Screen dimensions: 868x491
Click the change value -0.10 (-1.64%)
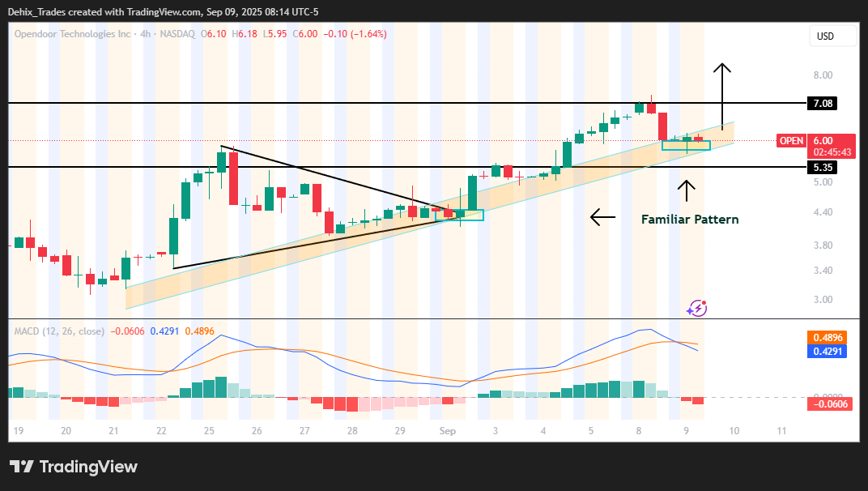pos(355,34)
